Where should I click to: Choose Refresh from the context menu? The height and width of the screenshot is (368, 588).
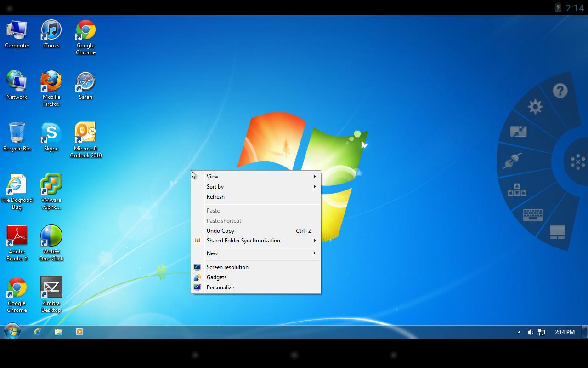click(256, 197)
